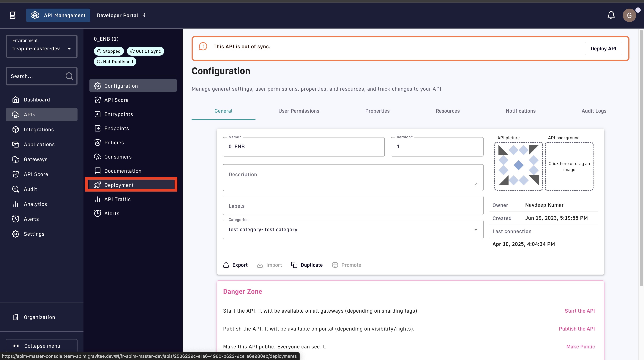This screenshot has height=360, width=644.
Task: Click the Gravitee logo icon
Action: coord(12,15)
